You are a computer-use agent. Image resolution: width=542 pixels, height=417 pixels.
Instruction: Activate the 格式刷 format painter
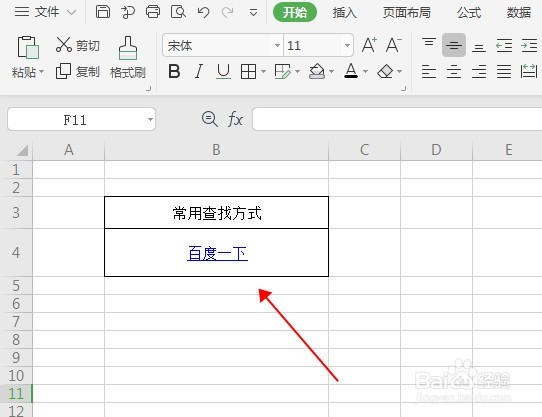click(x=128, y=57)
